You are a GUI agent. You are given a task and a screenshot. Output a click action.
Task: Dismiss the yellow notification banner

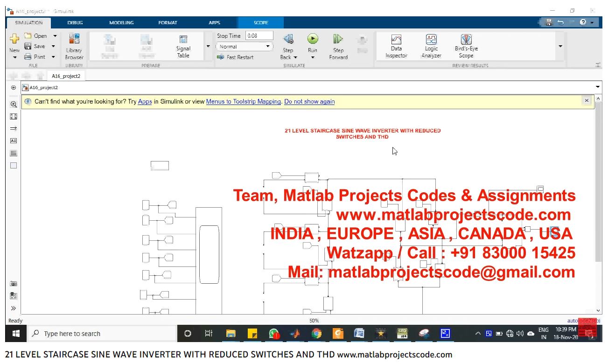pos(587,100)
